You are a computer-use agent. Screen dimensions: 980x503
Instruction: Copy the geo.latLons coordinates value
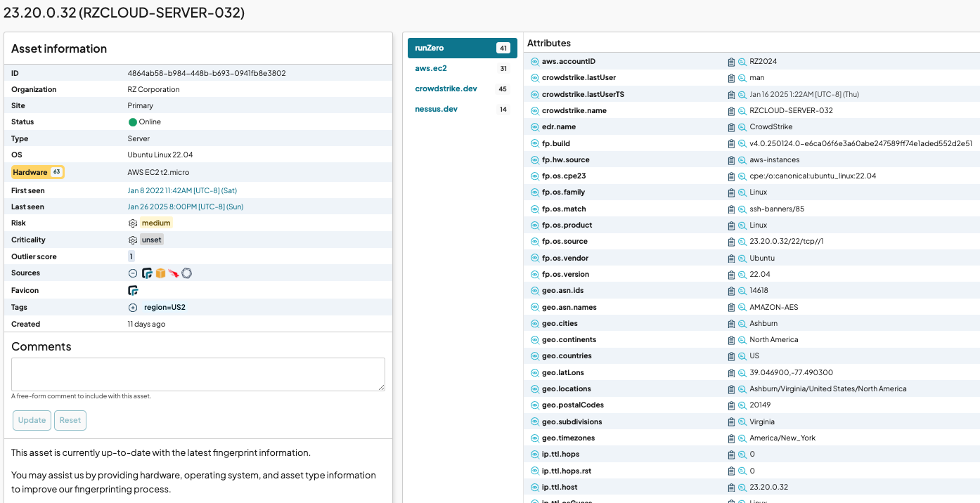(x=731, y=373)
